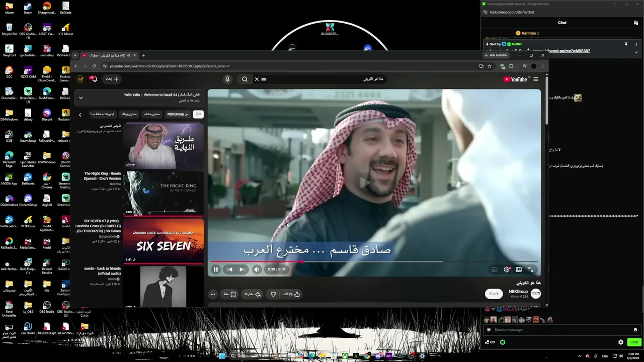Mute the YouTube player volume

pyautogui.click(x=257, y=269)
